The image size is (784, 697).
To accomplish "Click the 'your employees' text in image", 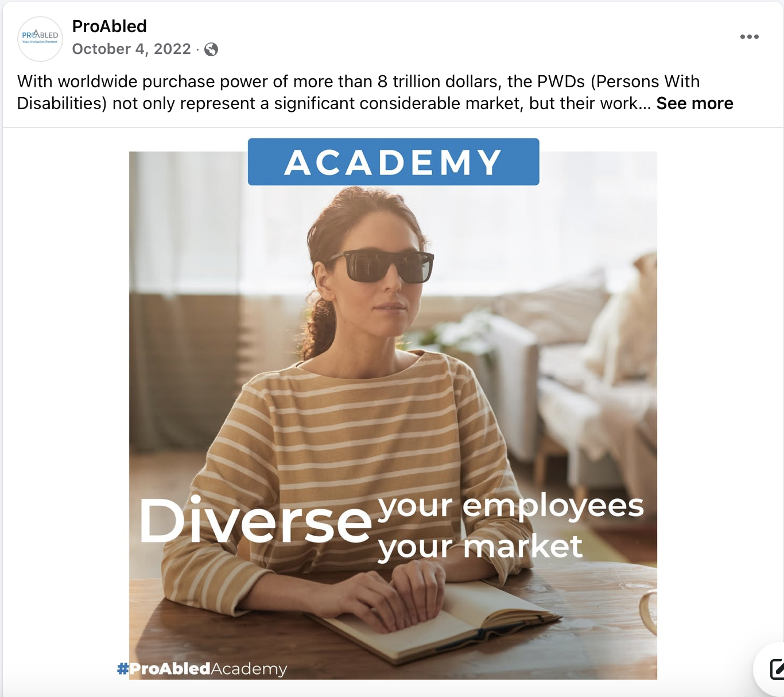I will pos(511,507).
